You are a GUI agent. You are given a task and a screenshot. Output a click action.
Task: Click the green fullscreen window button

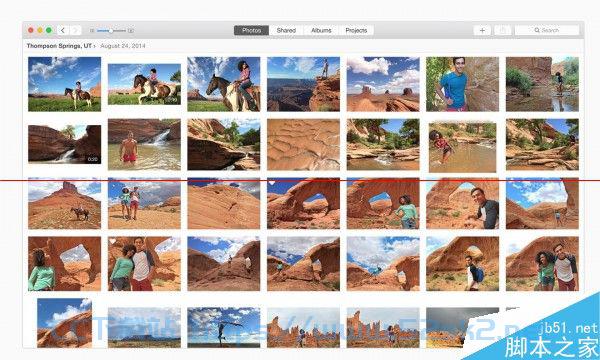pyautogui.click(x=49, y=30)
